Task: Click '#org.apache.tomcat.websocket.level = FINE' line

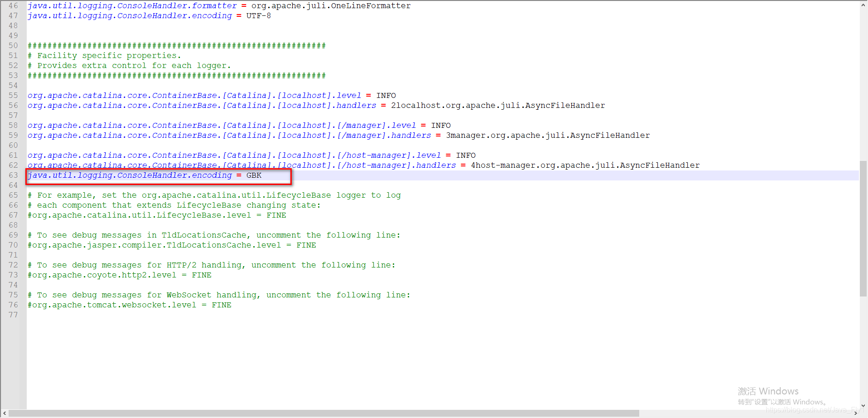Action: (x=130, y=305)
